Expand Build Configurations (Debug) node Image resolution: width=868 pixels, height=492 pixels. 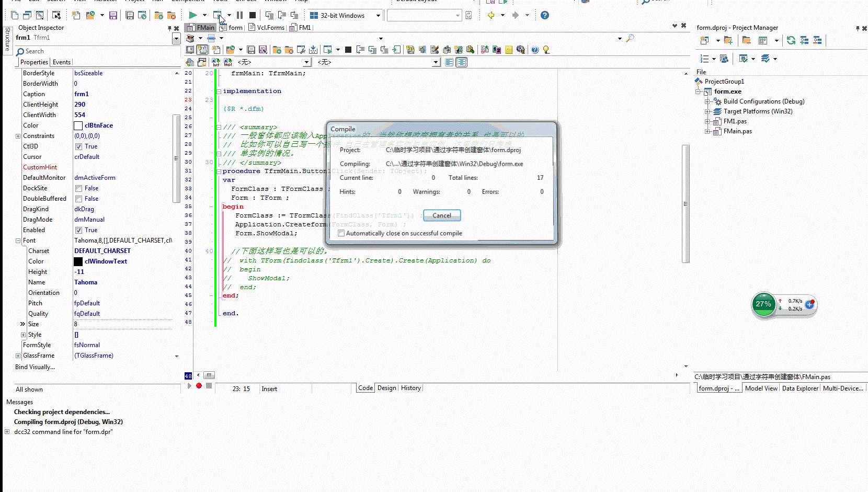[707, 101]
